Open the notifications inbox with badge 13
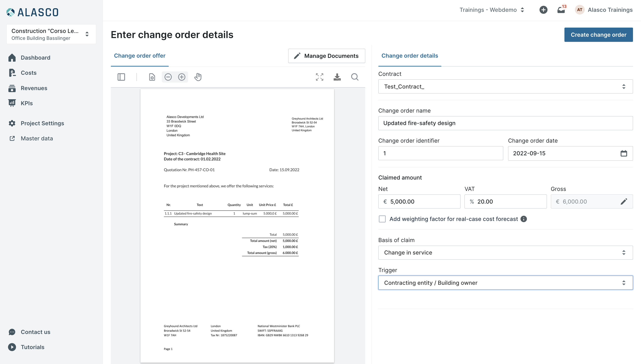641x364 pixels. click(x=561, y=10)
